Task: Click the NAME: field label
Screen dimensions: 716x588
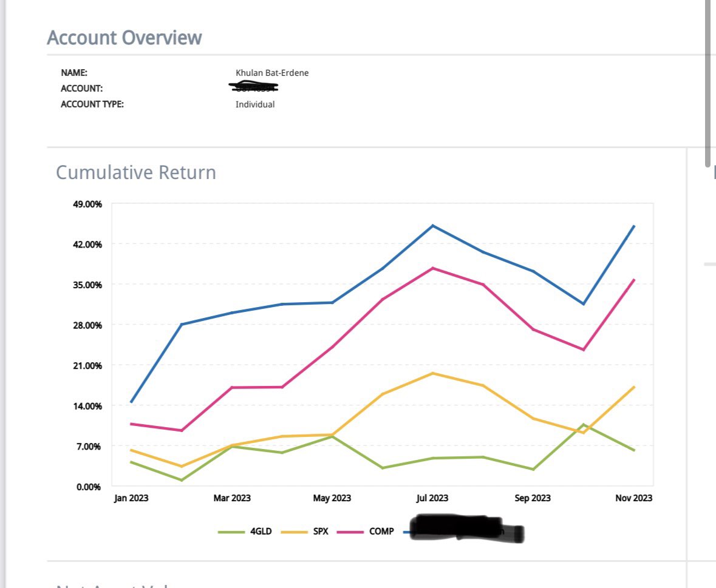Action: [x=74, y=73]
